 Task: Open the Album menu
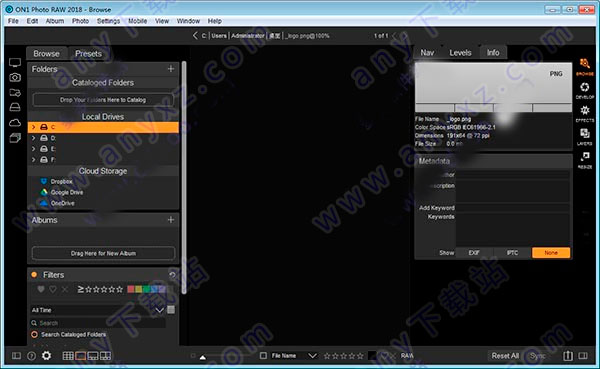pos(55,21)
